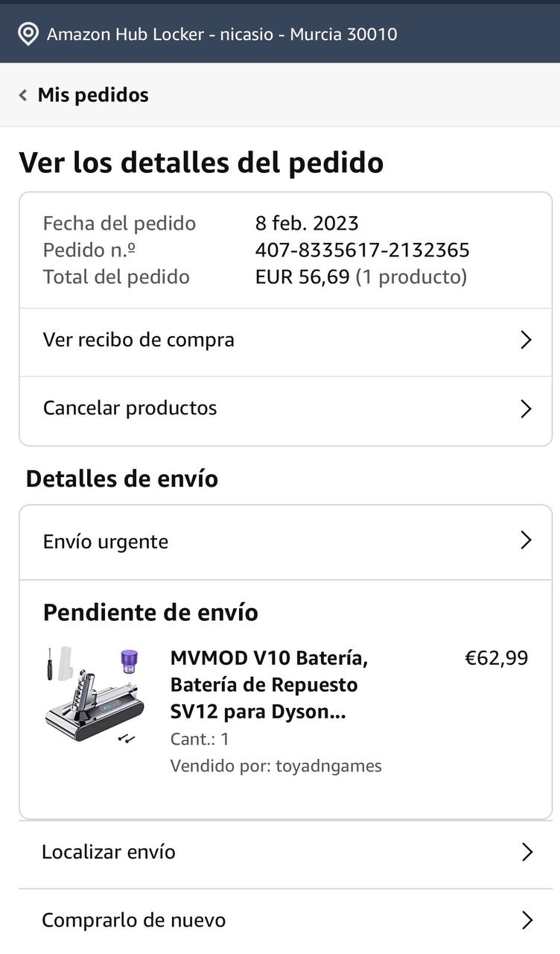The height and width of the screenshot is (954, 560).
Task: Tap the Envío urgente chevron arrow
Action: tap(526, 540)
